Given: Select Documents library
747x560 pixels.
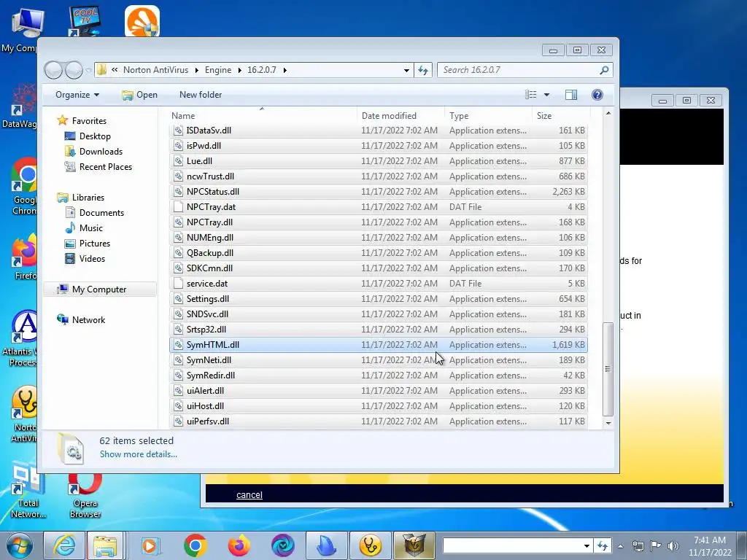Looking at the screenshot, I should click(x=101, y=213).
